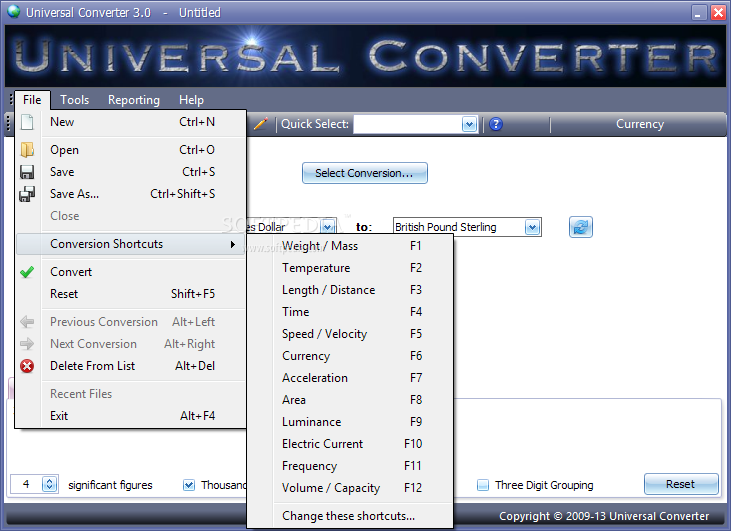Adjust the significant figures spinner arrows
Image resolution: width=731 pixels, height=531 pixels.
(49, 484)
